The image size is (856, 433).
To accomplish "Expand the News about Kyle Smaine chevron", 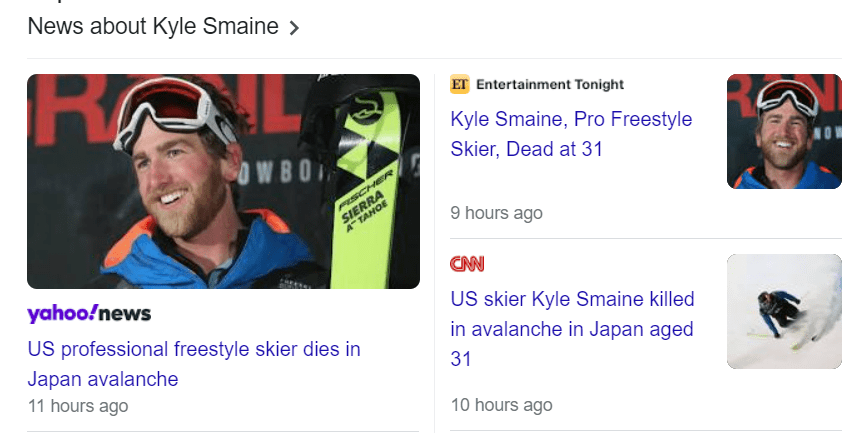I will pos(294,28).
